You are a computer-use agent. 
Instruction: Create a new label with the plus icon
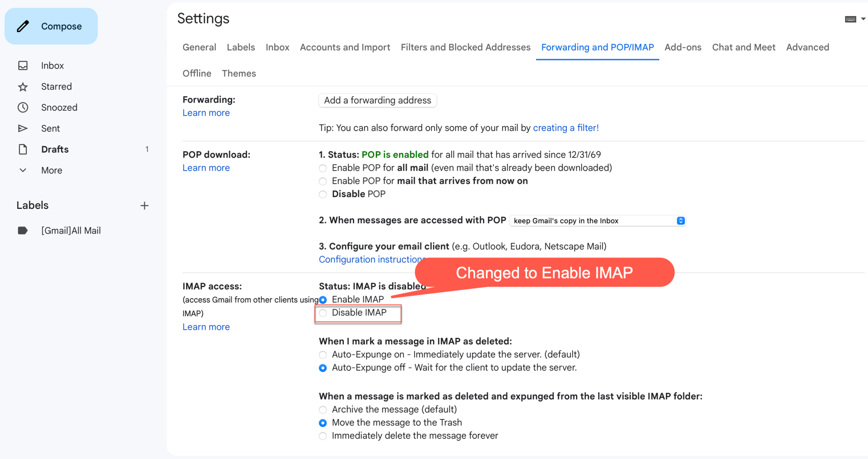click(145, 206)
